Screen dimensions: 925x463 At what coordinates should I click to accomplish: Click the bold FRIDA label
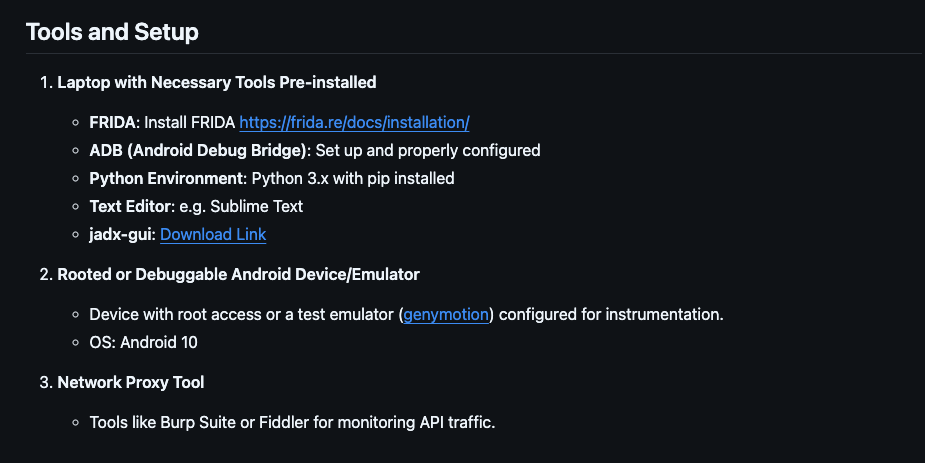113,123
